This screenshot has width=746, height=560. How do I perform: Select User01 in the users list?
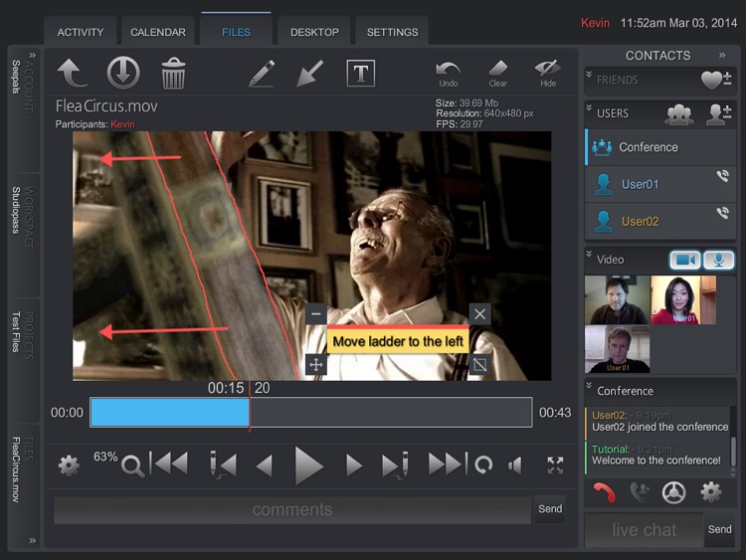coord(641,184)
